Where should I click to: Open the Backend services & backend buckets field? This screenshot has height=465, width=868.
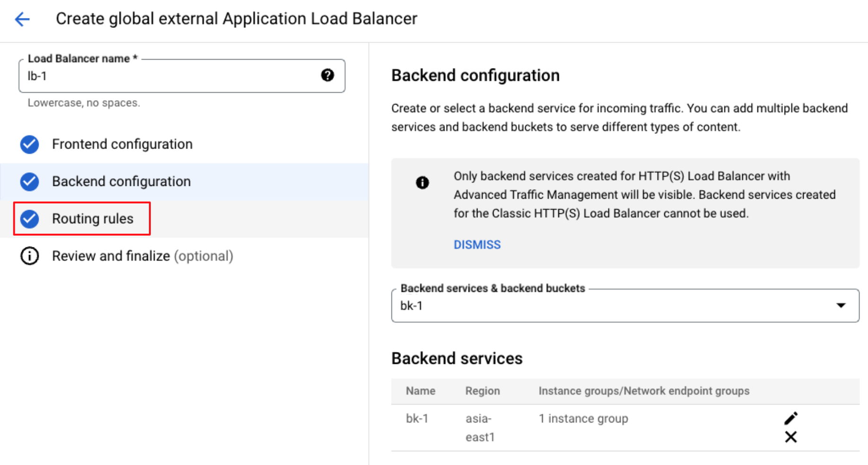pos(615,306)
